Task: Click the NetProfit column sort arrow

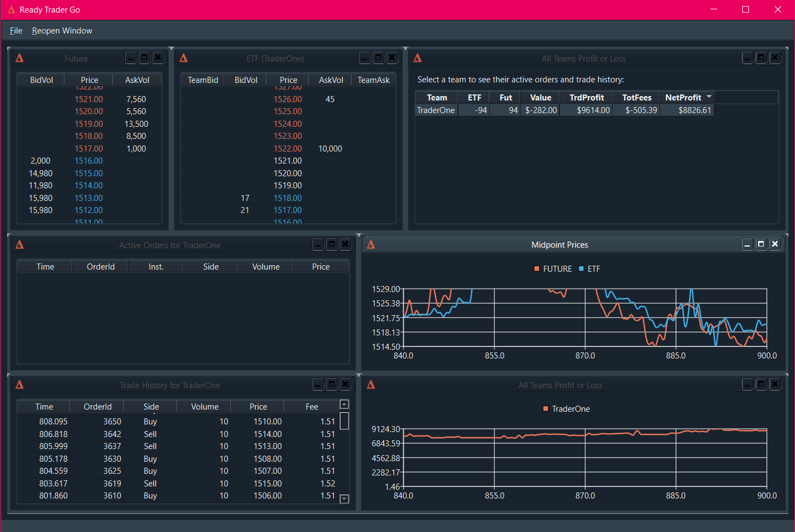Action: [709, 97]
